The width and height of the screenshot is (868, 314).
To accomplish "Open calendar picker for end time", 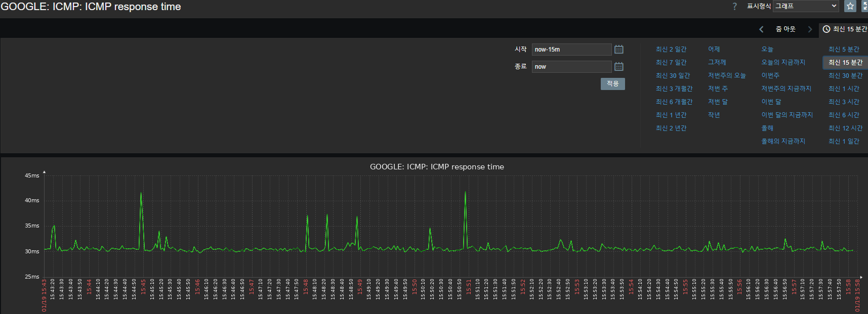I will pos(618,67).
